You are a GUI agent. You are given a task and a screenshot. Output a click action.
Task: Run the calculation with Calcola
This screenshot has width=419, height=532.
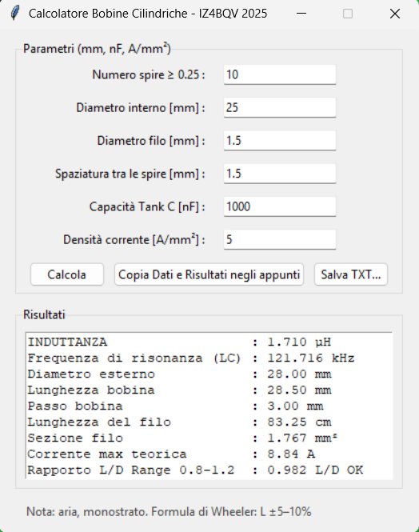[67, 274]
